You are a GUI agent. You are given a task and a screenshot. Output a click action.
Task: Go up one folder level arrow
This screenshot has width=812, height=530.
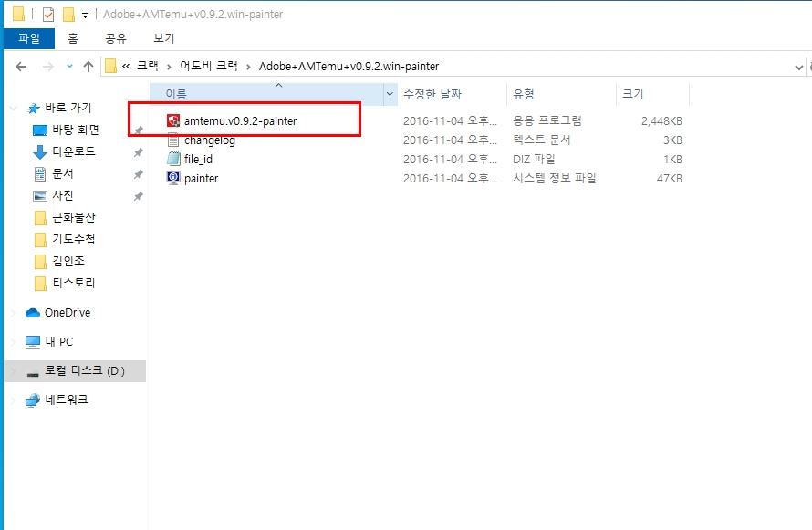pos(88,67)
